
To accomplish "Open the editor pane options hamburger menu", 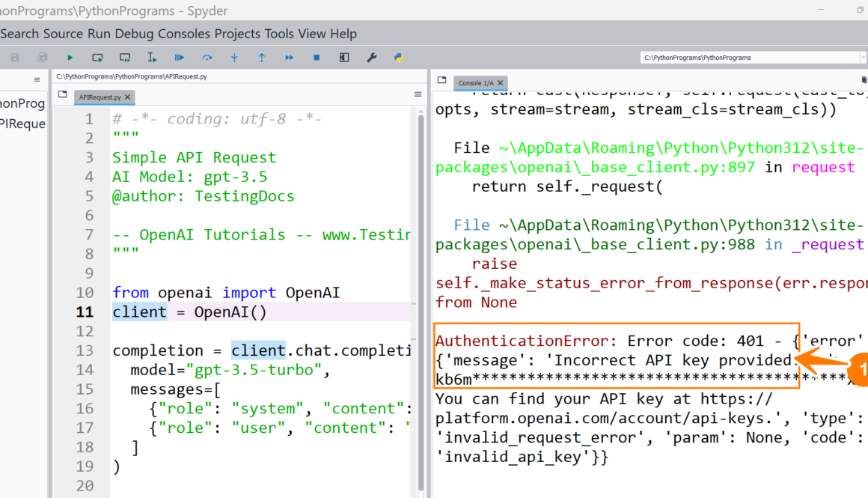I will click(x=418, y=94).
